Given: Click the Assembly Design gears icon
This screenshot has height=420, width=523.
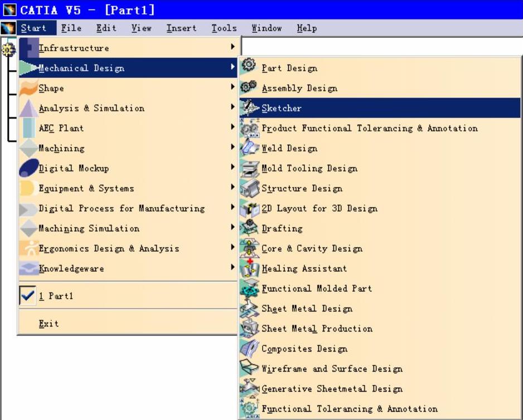Looking at the screenshot, I should pos(249,87).
